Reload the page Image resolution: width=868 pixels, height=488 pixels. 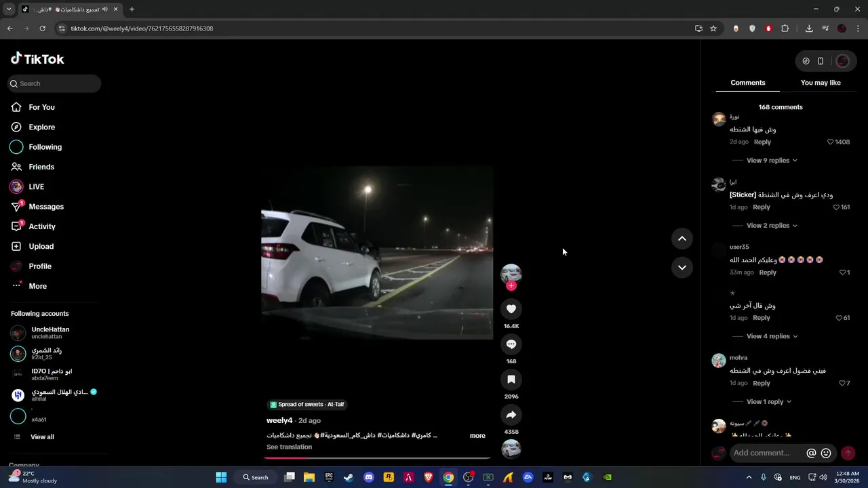42,28
